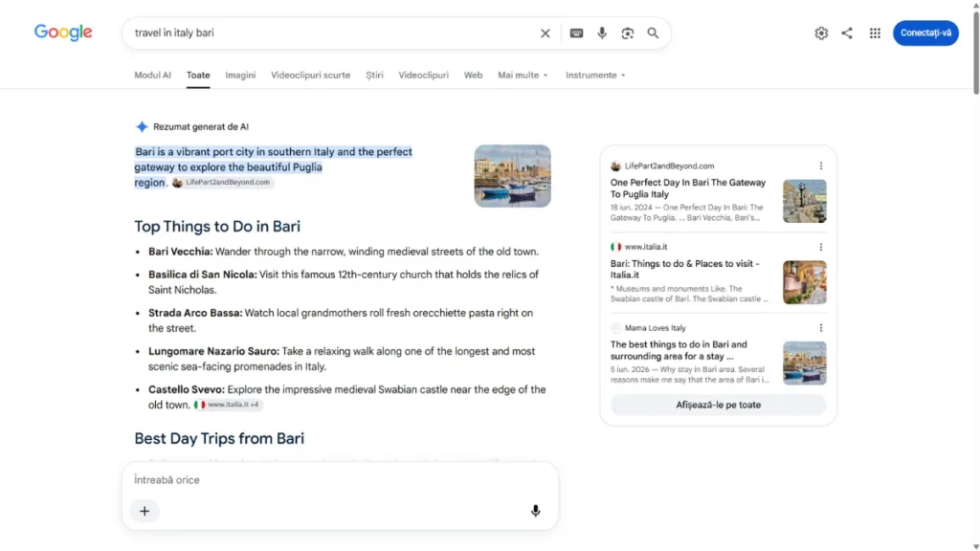Open the Imagini tab
This screenshot has height=551, width=980.
(x=240, y=75)
